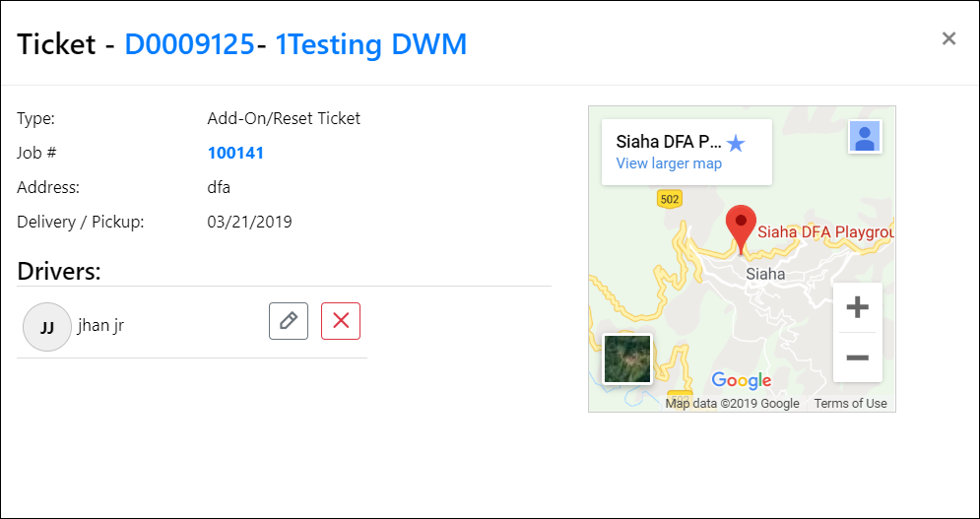Click the JJ driver avatar circle

[x=46, y=327]
